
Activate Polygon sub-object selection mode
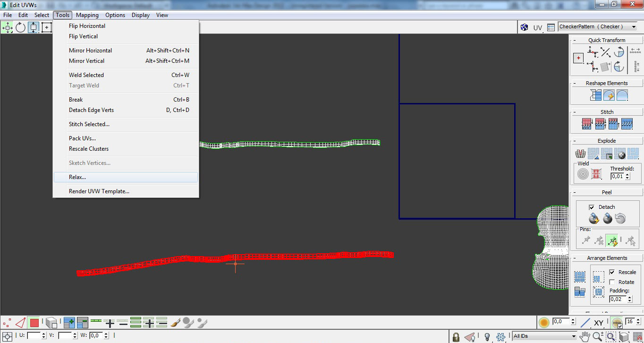click(34, 323)
